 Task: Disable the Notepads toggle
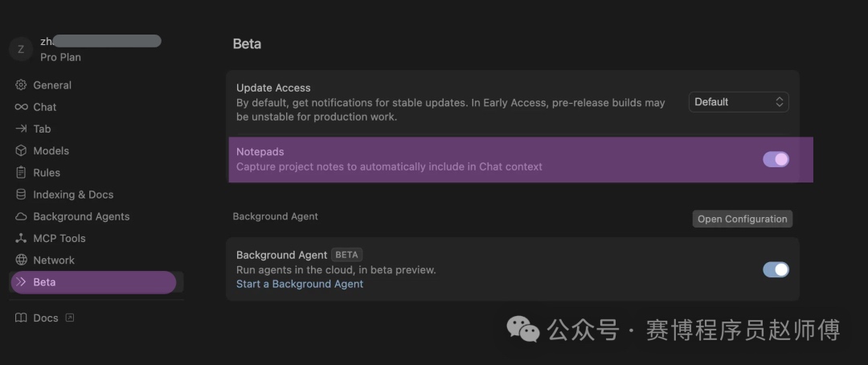(776, 159)
